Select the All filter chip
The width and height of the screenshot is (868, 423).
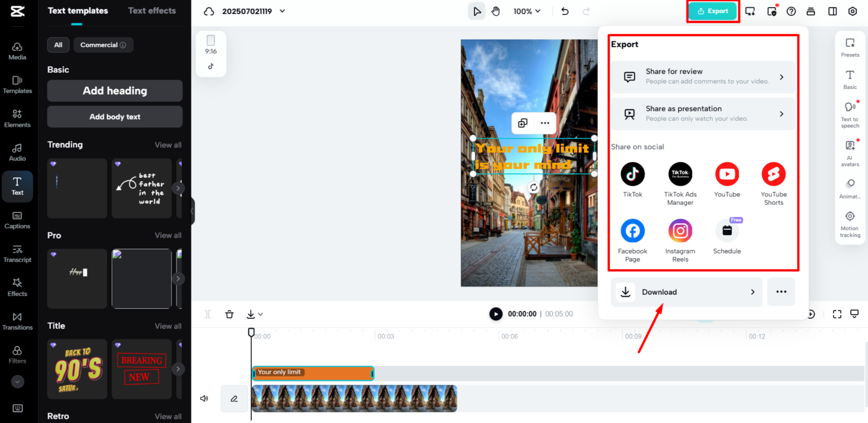[58, 45]
